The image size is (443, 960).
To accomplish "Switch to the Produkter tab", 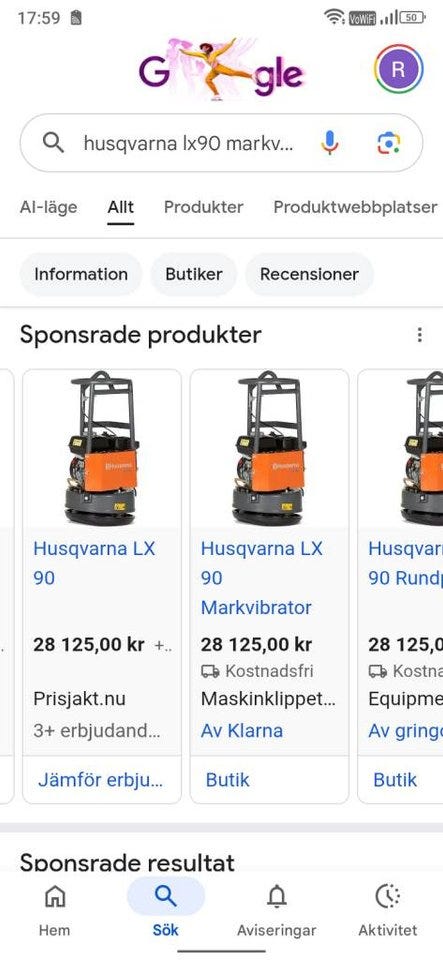I will coord(203,207).
